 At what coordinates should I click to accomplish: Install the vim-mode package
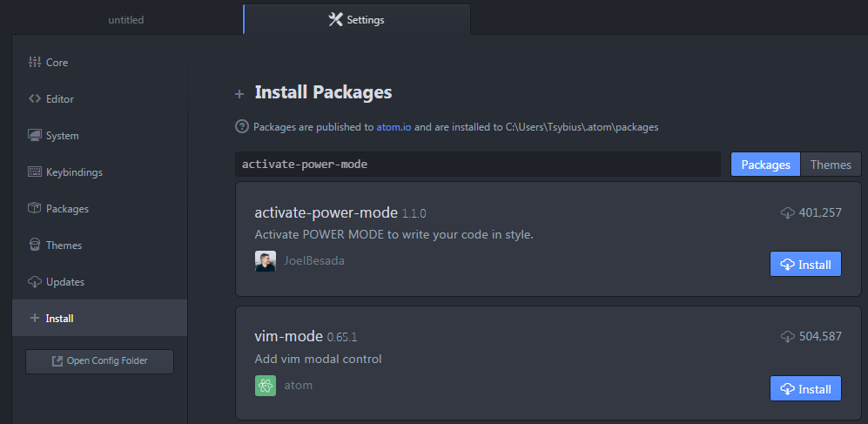805,388
